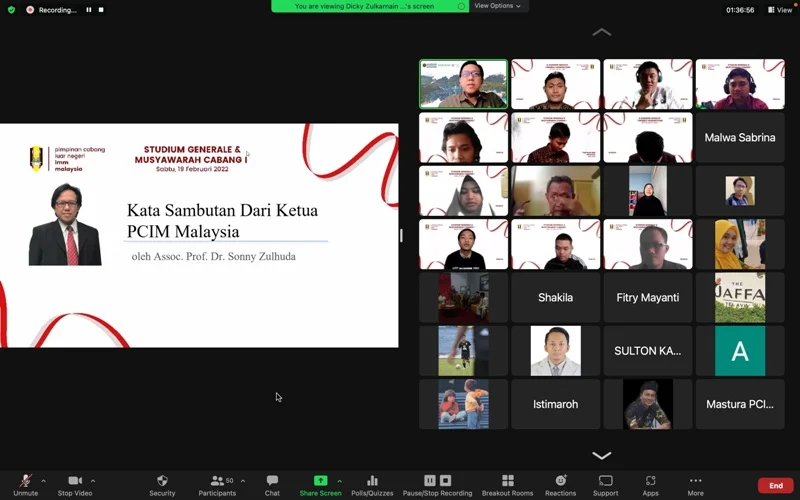Image resolution: width=800 pixels, height=500 pixels.
Task: Select the active speaker tile with green border
Action: (464, 84)
